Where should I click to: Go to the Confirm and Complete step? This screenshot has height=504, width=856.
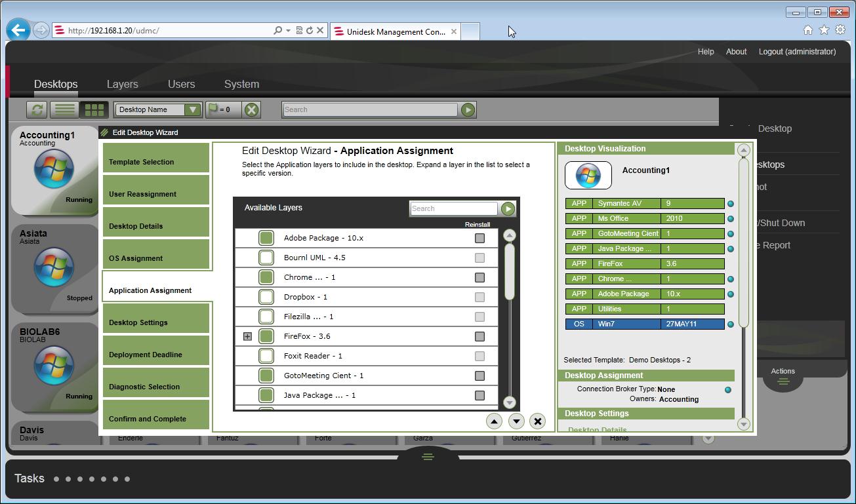point(156,415)
